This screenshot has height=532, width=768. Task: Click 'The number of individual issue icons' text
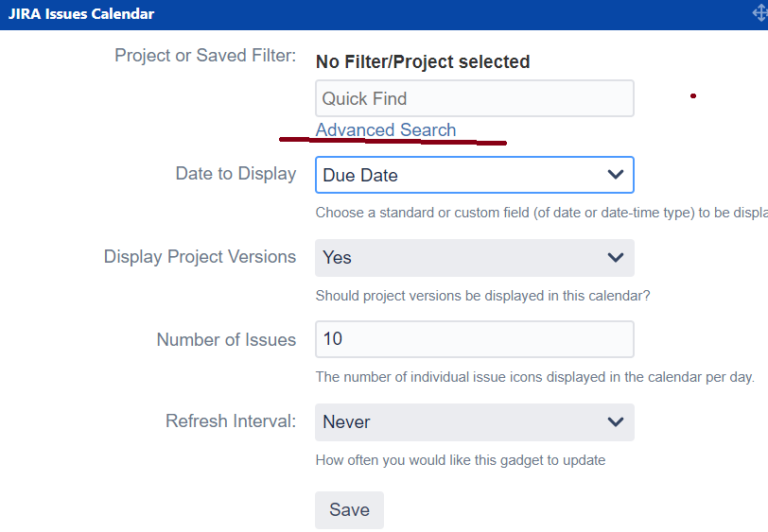[x=535, y=377]
